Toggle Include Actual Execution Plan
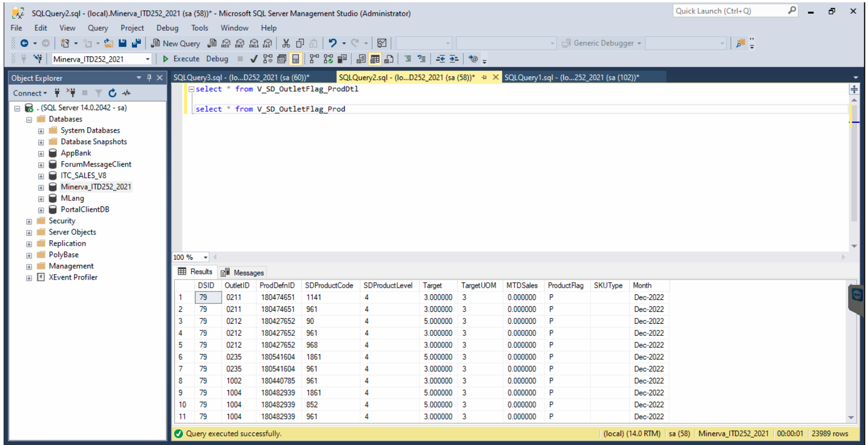Image resolution: width=868 pixels, height=445 pixels. (314, 58)
